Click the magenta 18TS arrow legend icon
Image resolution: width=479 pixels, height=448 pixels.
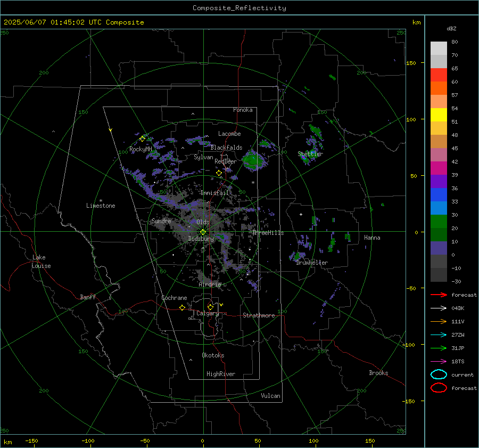coord(439,362)
